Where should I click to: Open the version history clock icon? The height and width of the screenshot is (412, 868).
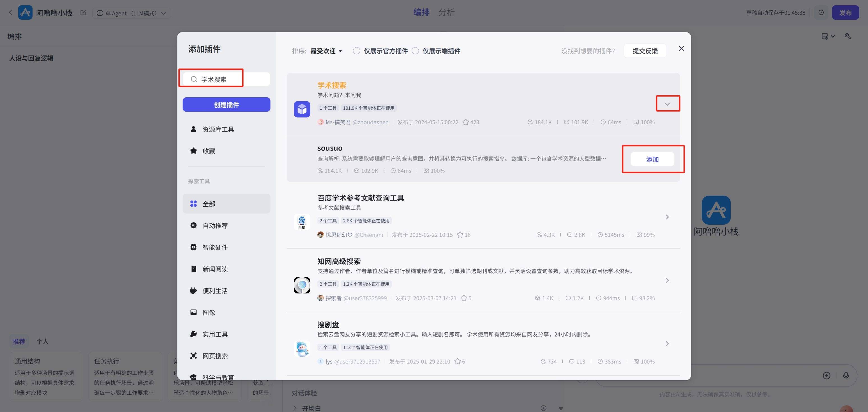(821, 13)
